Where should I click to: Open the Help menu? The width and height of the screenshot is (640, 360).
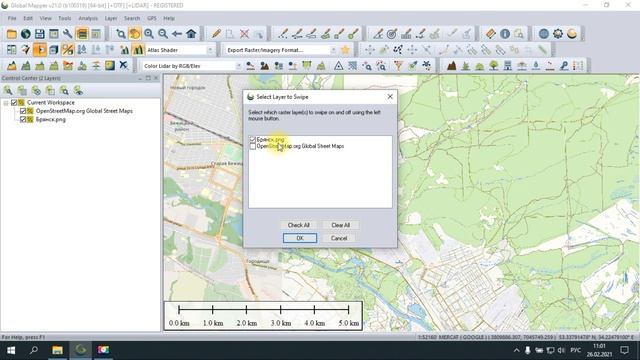click(x=169, y=18)
